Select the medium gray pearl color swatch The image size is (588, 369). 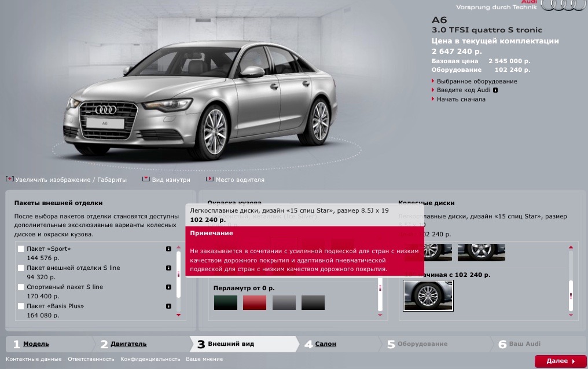[284, 302]
